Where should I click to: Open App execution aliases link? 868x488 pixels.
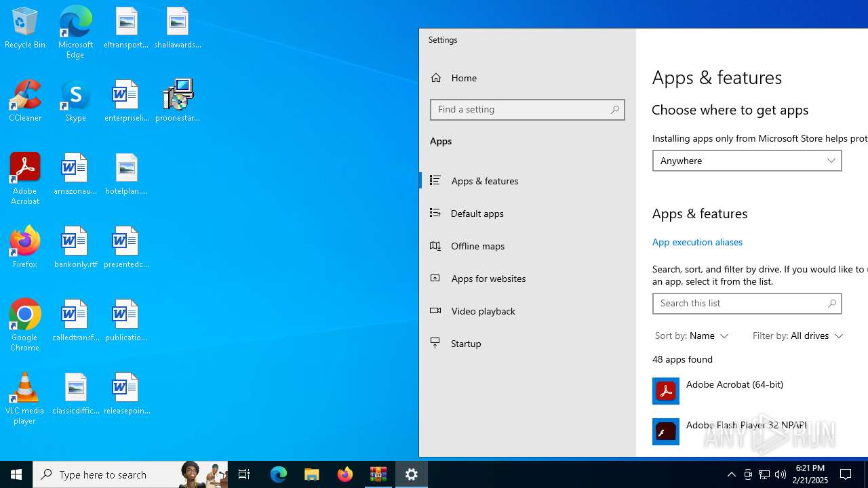(x=697, y=242)
